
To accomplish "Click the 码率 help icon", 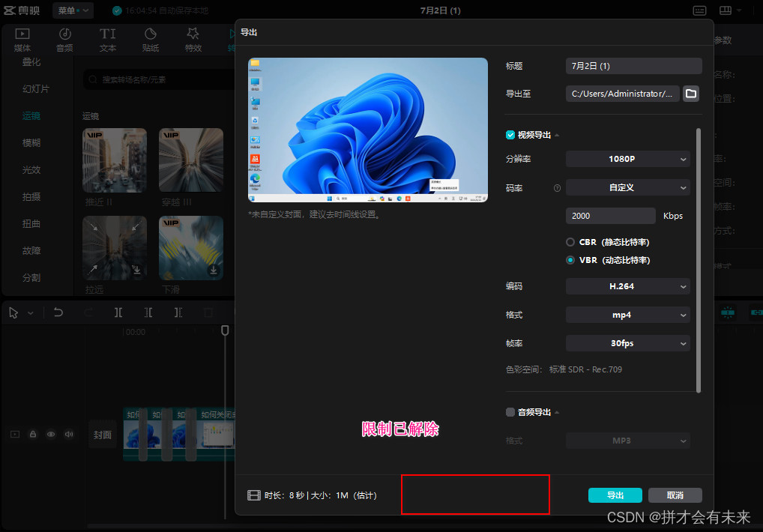I will (557, 188).
